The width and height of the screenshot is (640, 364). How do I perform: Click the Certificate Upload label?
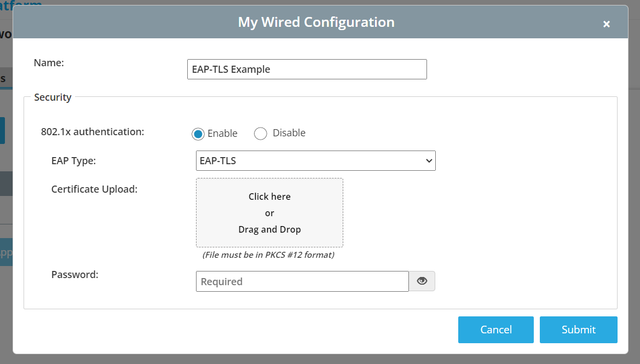94,189
